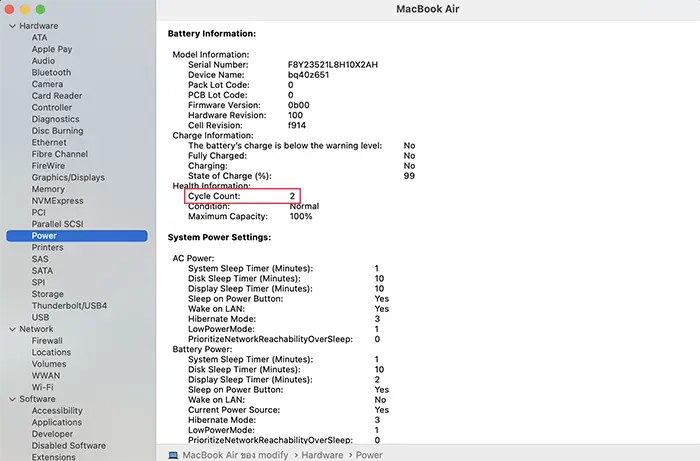
Task: Select ATA in the sidebar
Action: [x=39, y=37]
